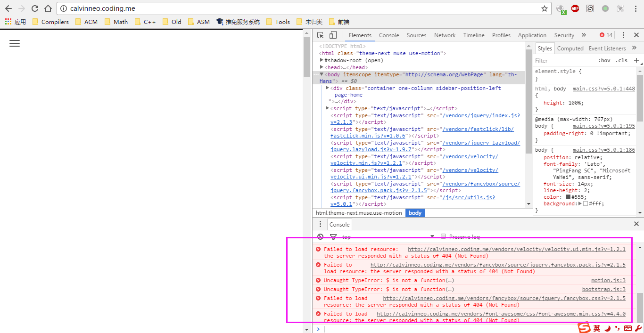Click the bandage and stars extension icon
The width and height of the screenshot is (644, 333).
click(x=620, y=8)
